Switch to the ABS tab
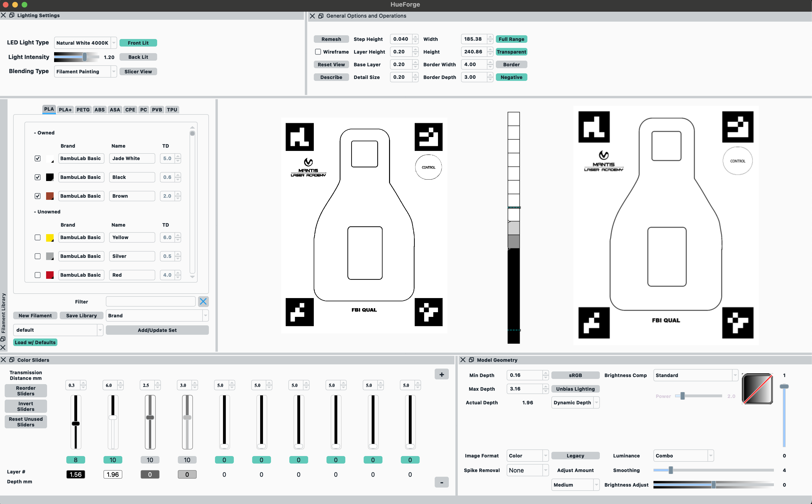 pos(99,110)
